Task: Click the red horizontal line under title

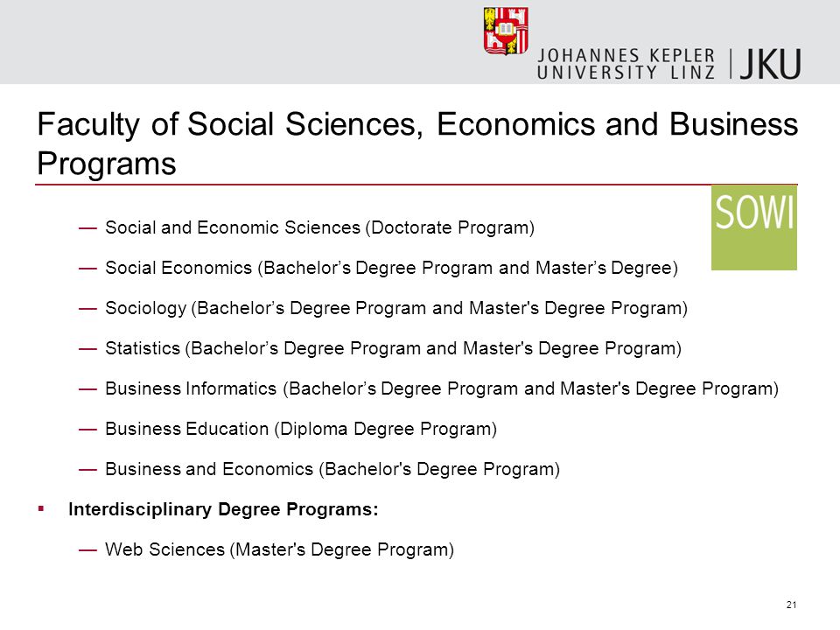Action: coord(416,185)
